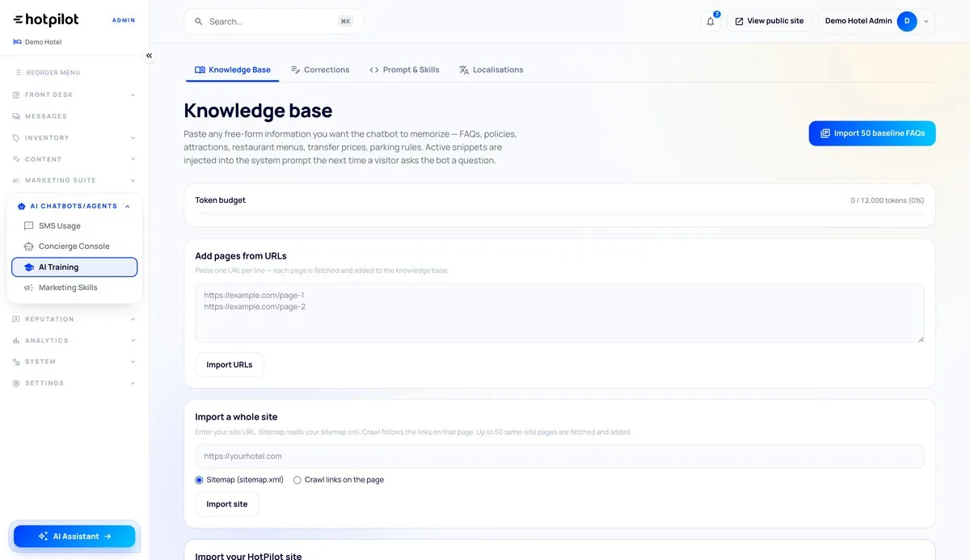This screenshot has height=560, width=970.
Task: Expand the Analytics section chevron
Action: tap(133, 341)
